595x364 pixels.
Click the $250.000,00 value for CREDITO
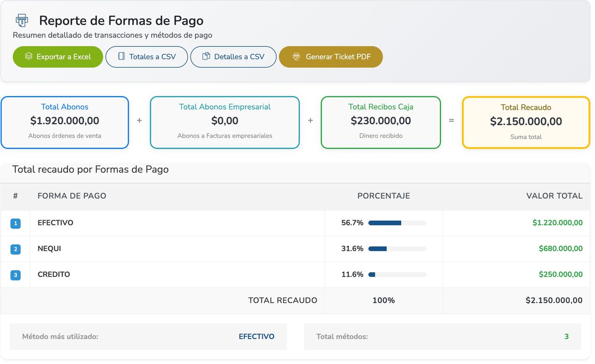coord(561,274)
